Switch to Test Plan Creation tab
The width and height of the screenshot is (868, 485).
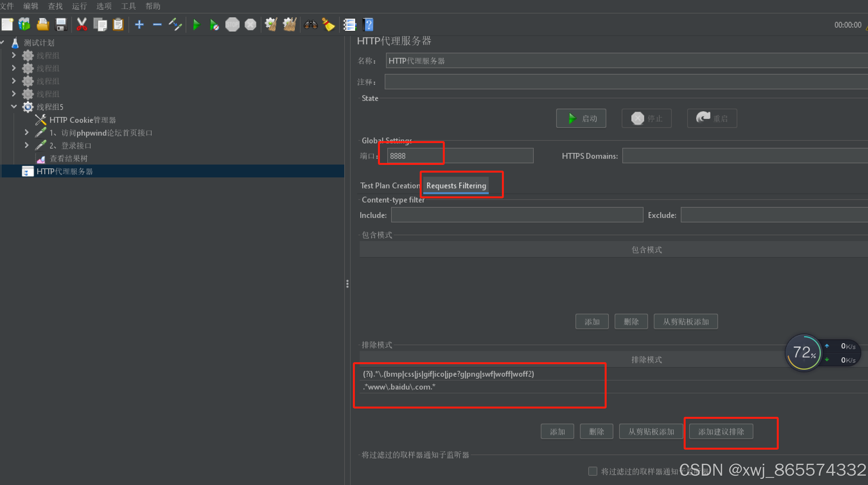(x=390, y=185)
